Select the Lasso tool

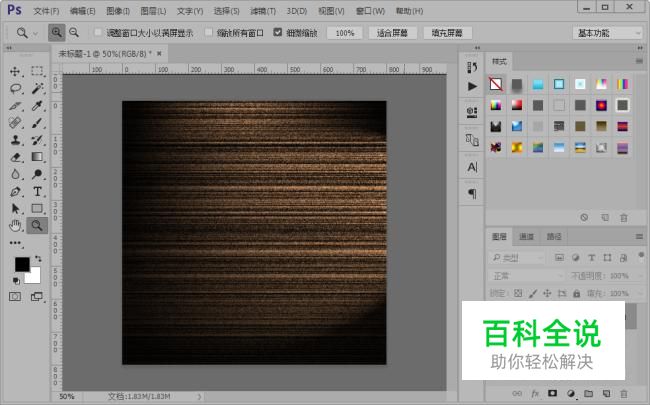(15, 88)
